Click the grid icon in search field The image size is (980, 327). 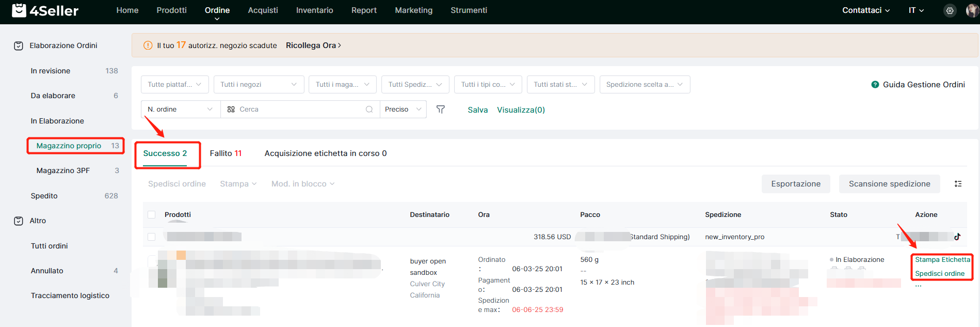point(231,110)
